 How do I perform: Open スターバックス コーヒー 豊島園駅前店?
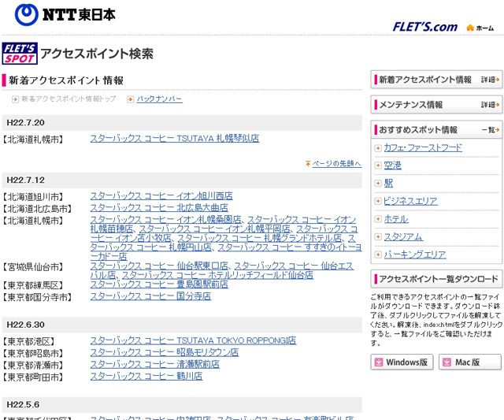[159, 284]
